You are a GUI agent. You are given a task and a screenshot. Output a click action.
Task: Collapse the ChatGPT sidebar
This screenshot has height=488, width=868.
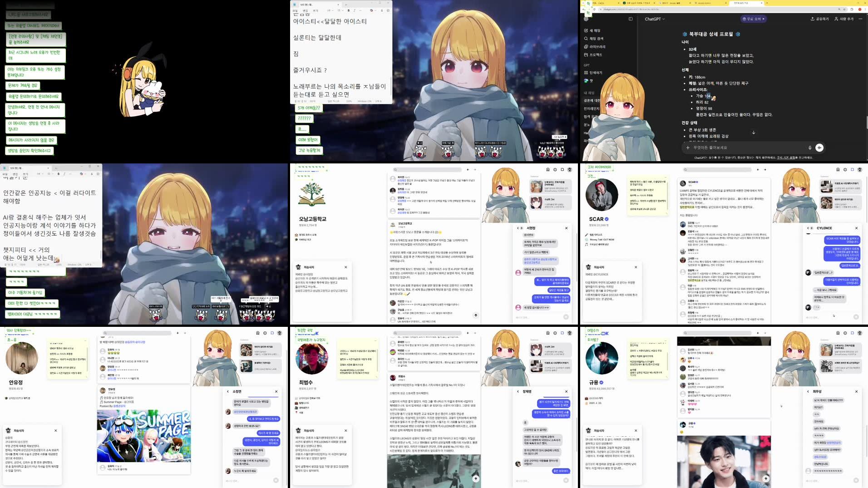(x=630, y=19)
